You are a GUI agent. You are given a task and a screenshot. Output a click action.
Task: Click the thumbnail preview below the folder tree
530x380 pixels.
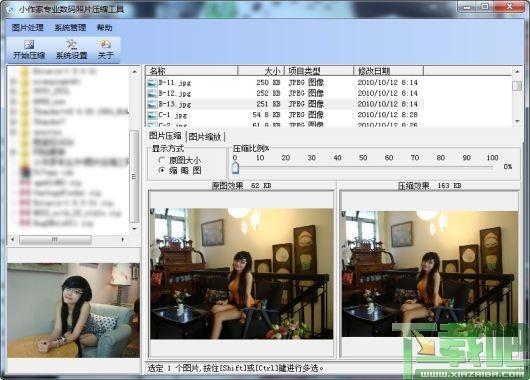[x=73, y=310]
